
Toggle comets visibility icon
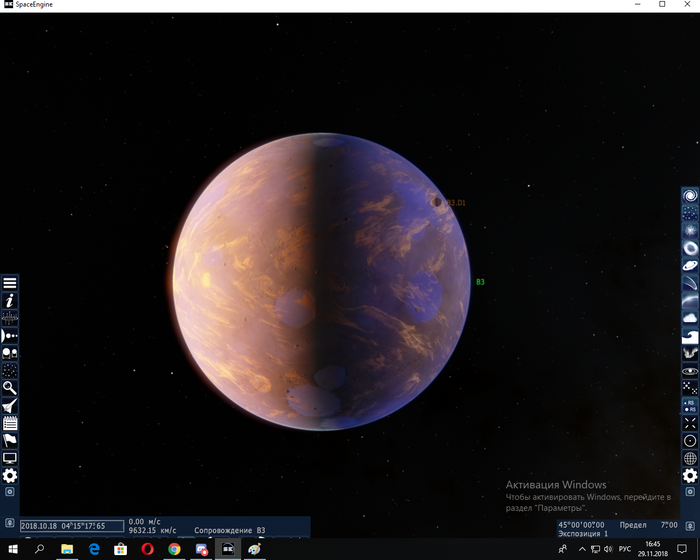tap(690, 283)
